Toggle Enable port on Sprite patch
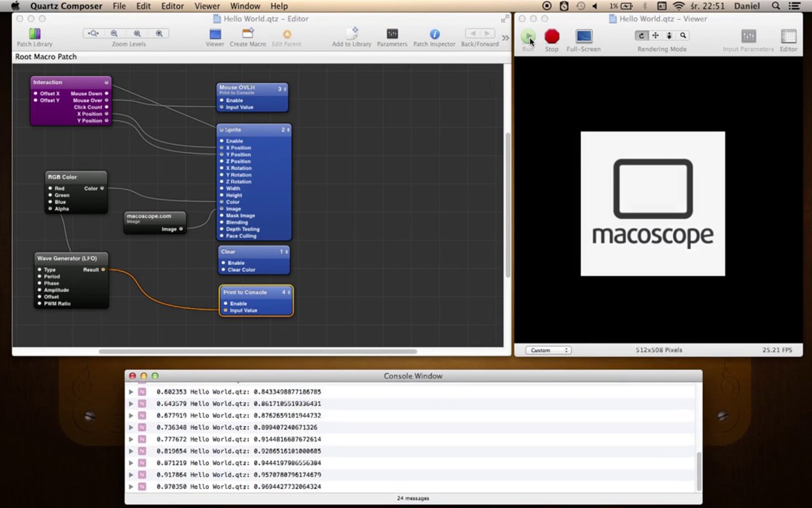Image resolution: width=812 pixels, height=508 pixels. [x=222, y=141]
